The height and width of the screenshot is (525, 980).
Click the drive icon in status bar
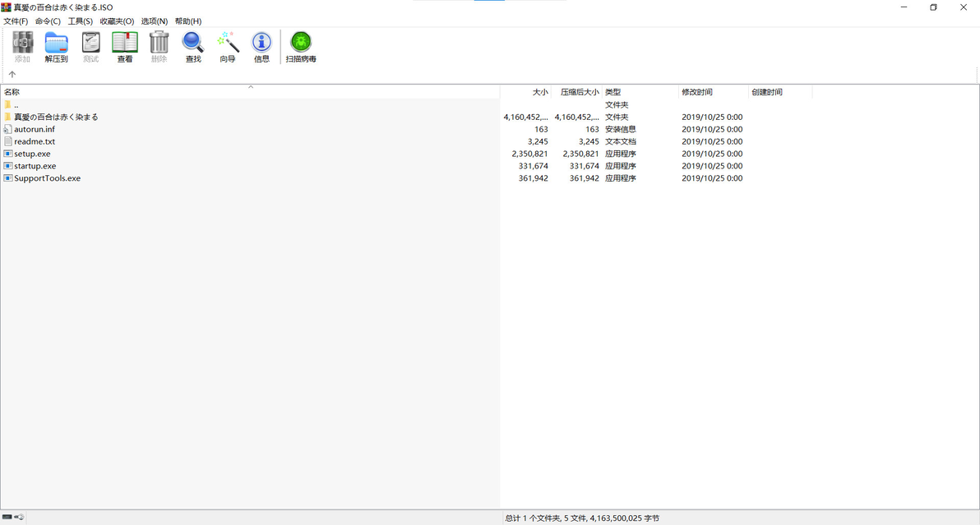pos(7,517)
